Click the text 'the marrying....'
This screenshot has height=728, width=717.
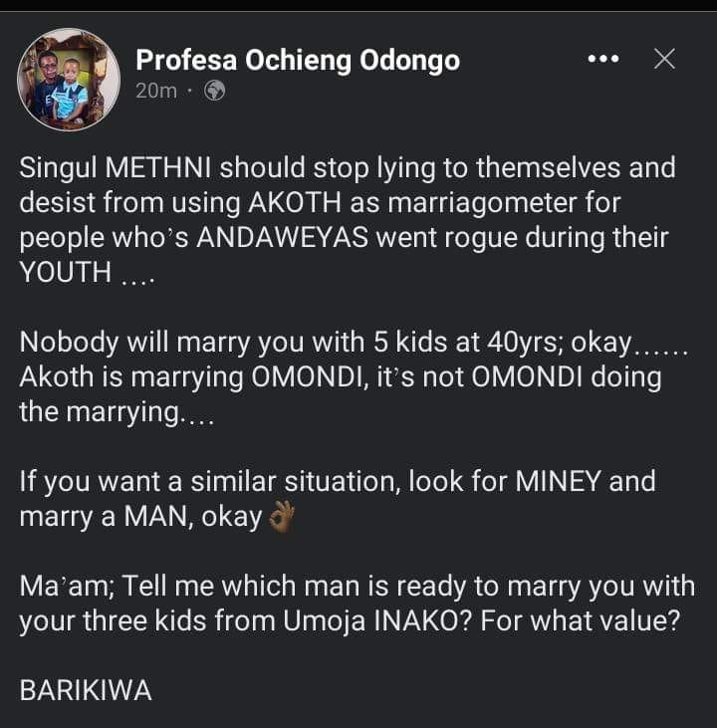[x=116, y=413]
